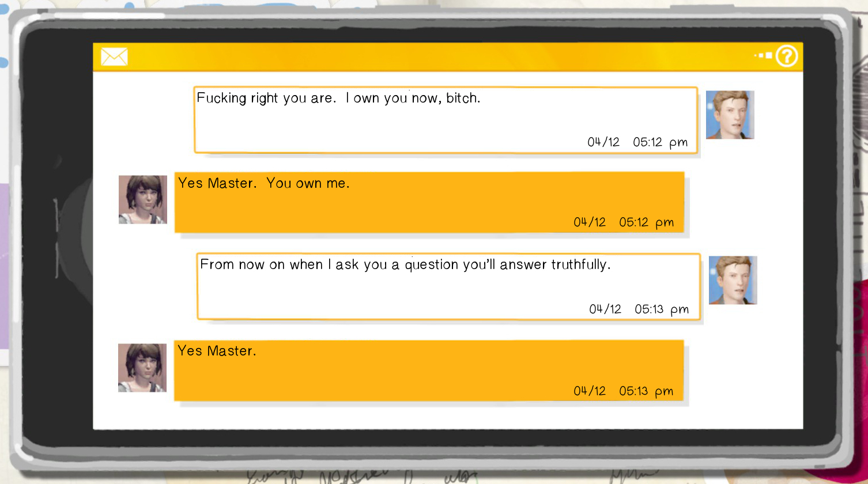Click the question mark help icon
Viewport: 868px width, 484px height.
click(786, 56)
